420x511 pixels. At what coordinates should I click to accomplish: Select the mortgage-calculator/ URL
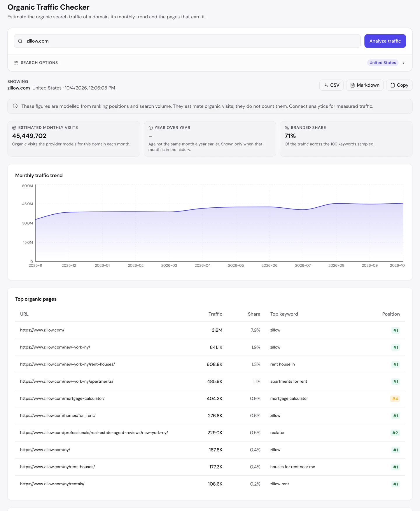(62, 398)
